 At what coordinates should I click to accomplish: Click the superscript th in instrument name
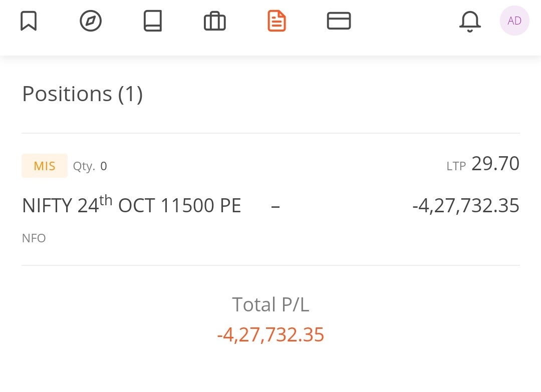pos(106,200)
